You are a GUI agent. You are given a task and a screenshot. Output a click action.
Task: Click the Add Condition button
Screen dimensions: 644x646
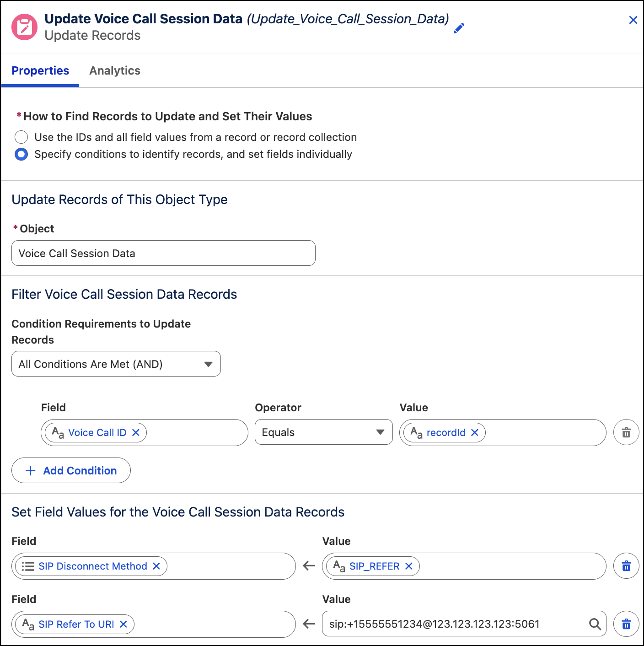(71, 470)
